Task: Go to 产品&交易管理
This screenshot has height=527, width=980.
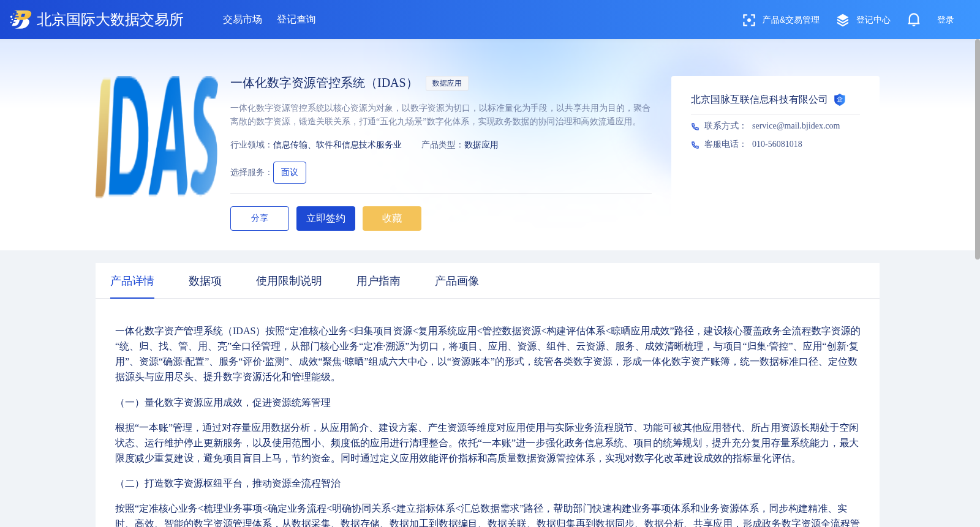Action: point(791,20)
